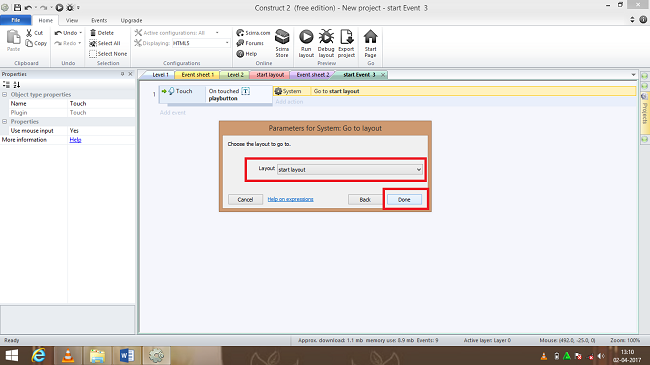Image resolution: width=650 pixels, height=365 pixels.
Task: Click the Back button in dialog
Action: point(365,200)
